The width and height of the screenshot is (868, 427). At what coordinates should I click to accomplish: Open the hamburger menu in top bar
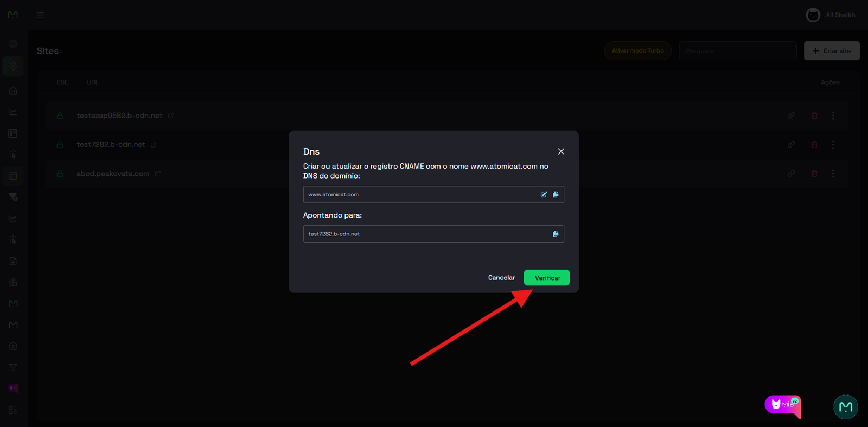tap(40, 15)
